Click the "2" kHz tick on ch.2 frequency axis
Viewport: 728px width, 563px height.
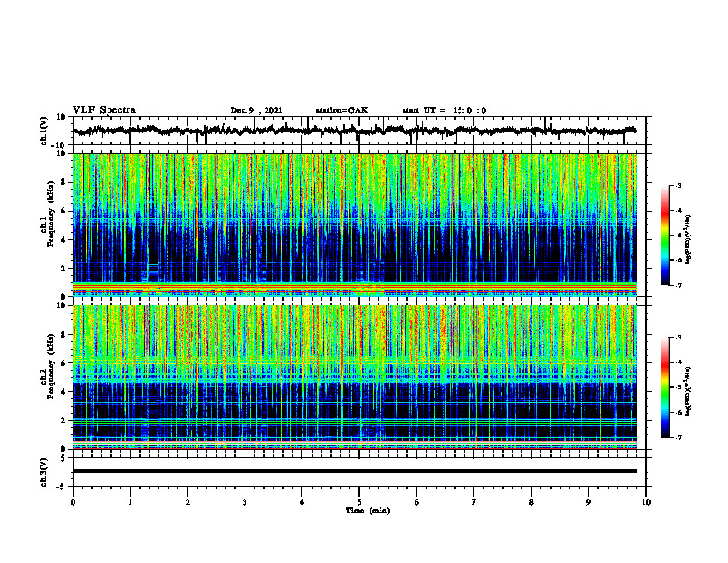pos(64,420)
